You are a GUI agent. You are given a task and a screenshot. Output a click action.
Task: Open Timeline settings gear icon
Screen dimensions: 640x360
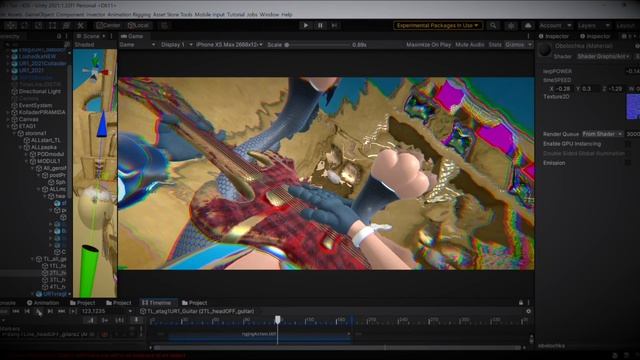[529, 311]
